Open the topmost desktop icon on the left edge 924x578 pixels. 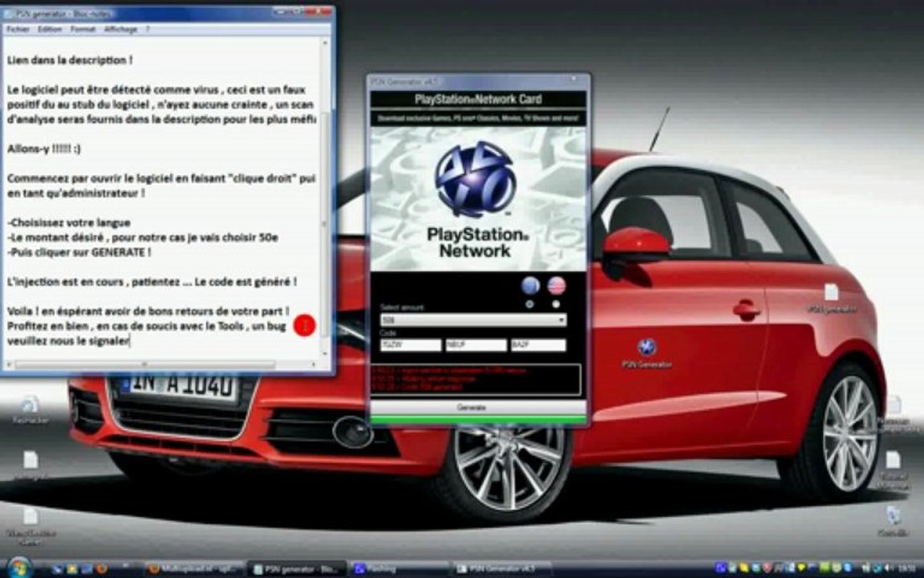(30, 409)
